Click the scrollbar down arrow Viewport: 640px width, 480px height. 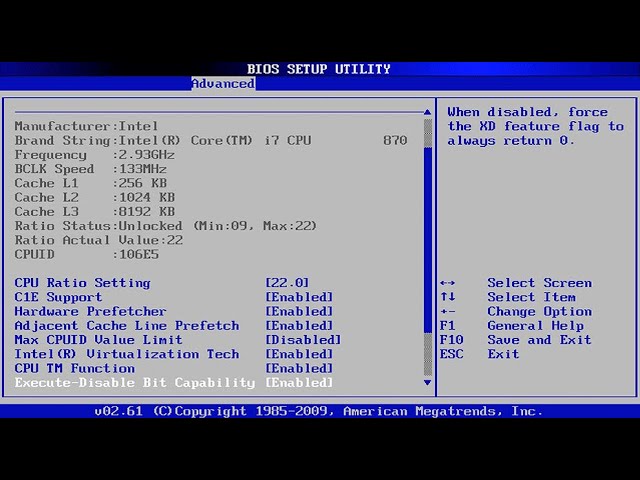pos(429,382)
